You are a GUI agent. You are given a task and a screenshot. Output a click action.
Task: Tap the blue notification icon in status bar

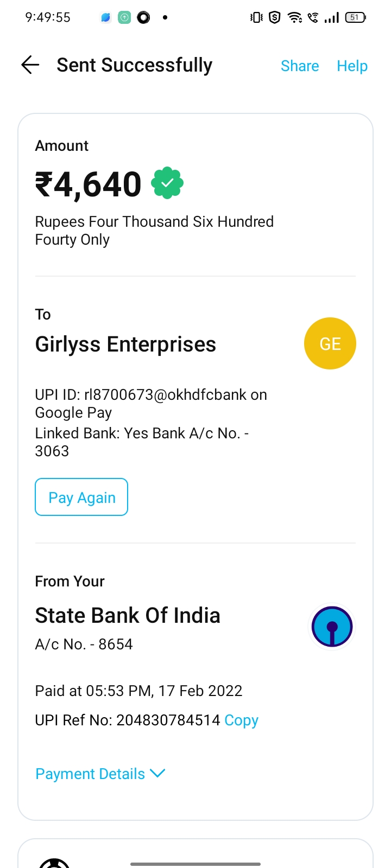[x=106, y=17]
